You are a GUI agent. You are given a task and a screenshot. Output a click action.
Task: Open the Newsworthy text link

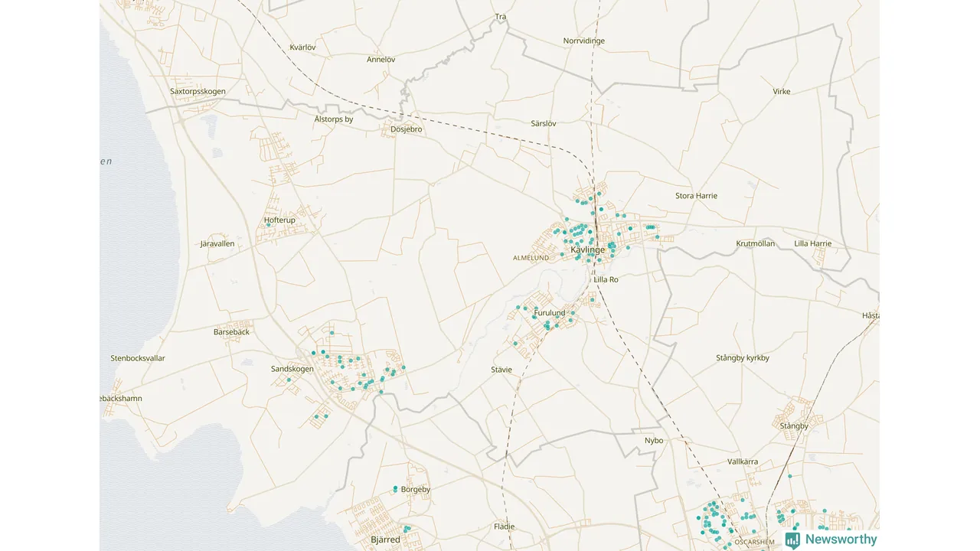point(841,540)
